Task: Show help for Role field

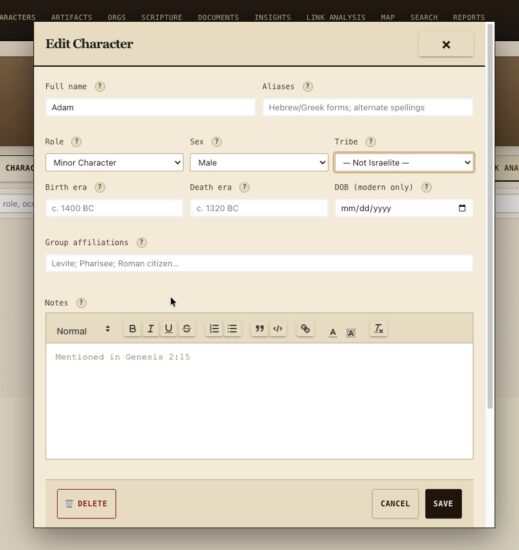Action: click(76, 142)
